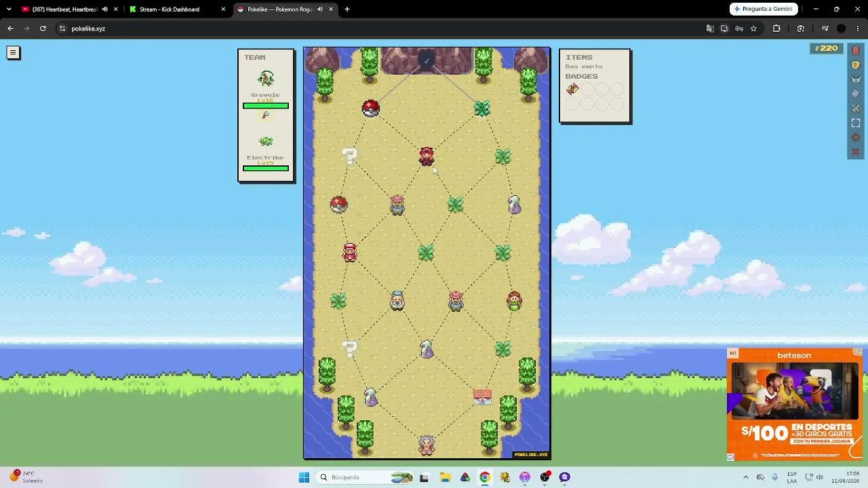Click the red X icon in the game sidebar
The width and height of the screenshot is (868, 488).
point(856,152)
